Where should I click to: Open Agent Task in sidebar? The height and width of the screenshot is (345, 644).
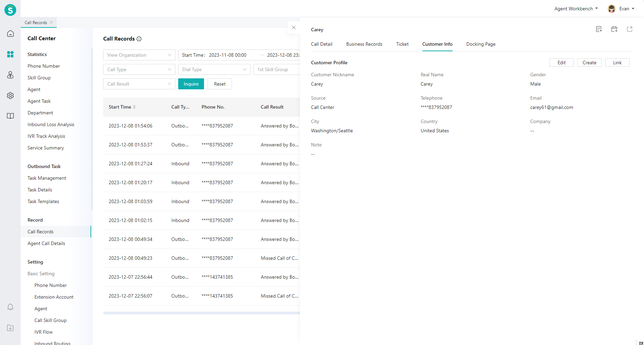39,101
